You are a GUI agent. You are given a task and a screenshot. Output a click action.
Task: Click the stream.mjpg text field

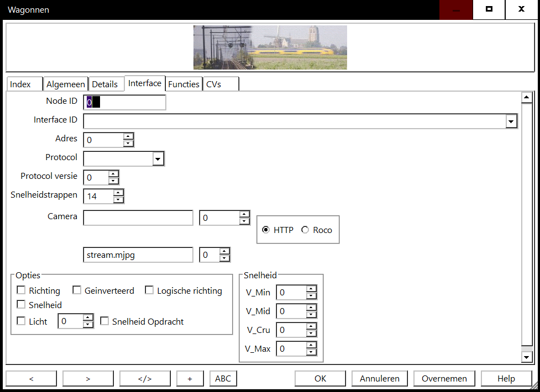[x=138, y=255]
